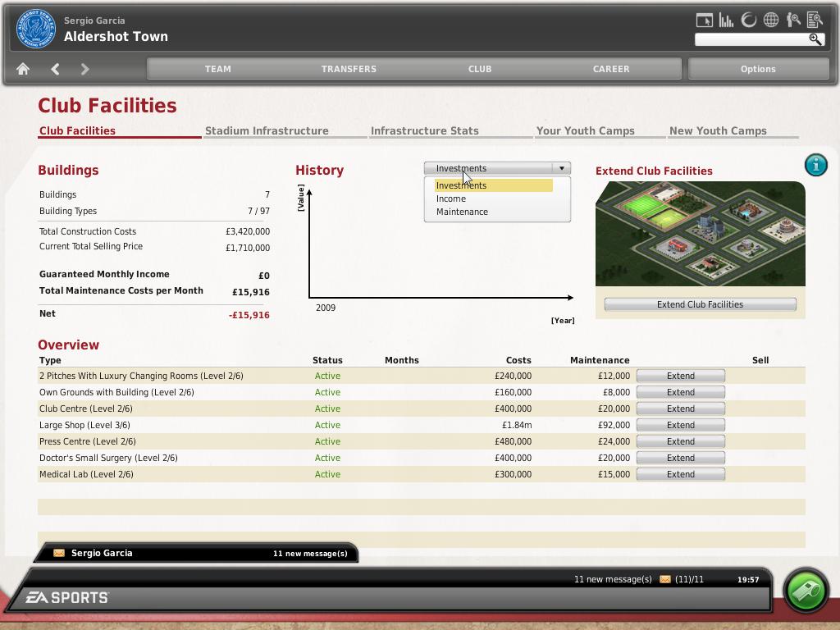Open the player search icon
The height and width of the screenshot is (630, 840).
pos(793,21)
